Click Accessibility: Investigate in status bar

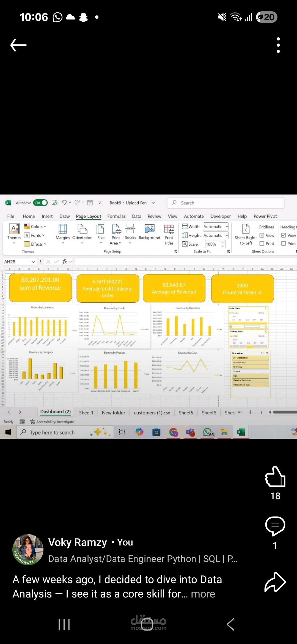[52, 422]
